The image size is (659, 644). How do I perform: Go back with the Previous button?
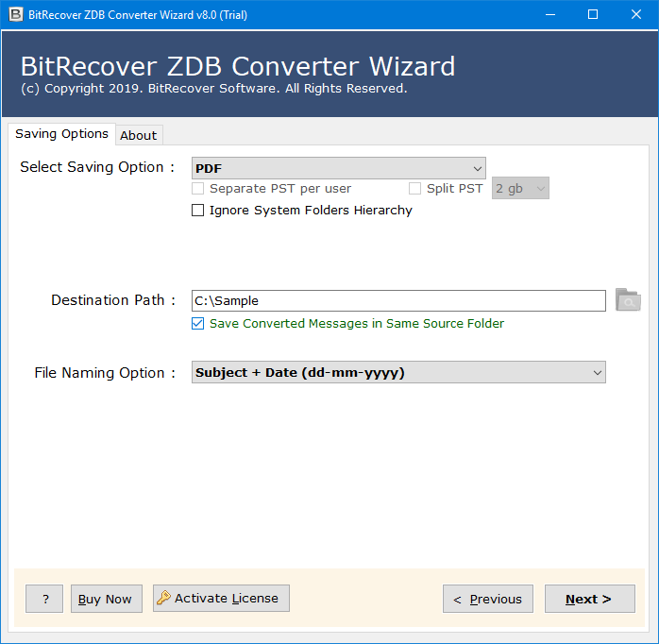488,598
